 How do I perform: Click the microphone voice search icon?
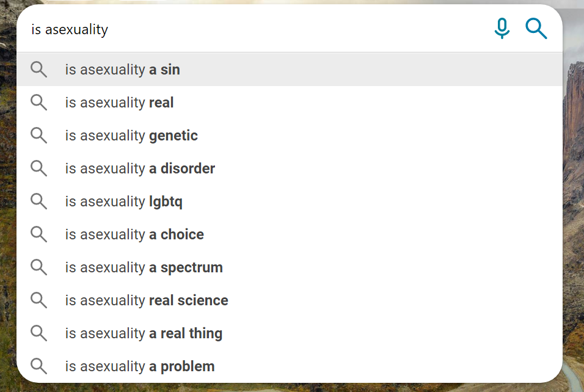pyautogui.click(x=502, y=28)
